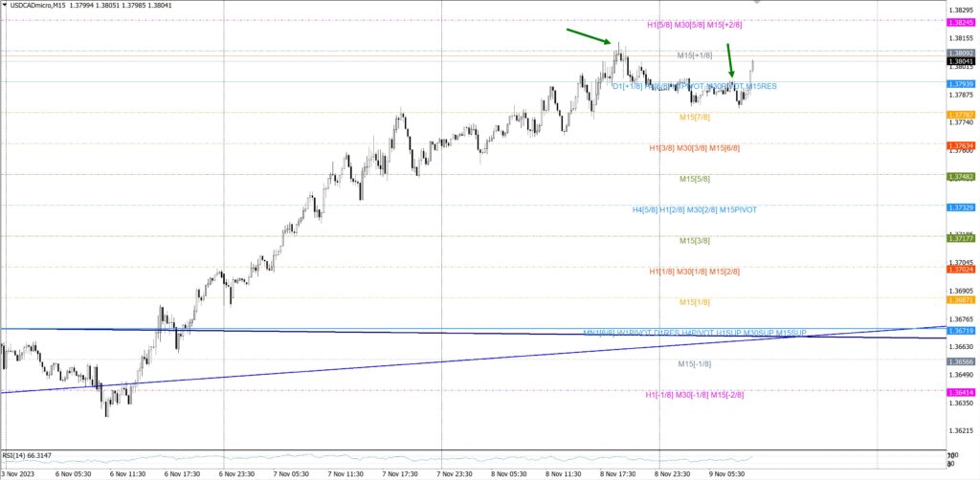Select the H1[5/8] M30[5/8] M15[+2/8] label

695,25
